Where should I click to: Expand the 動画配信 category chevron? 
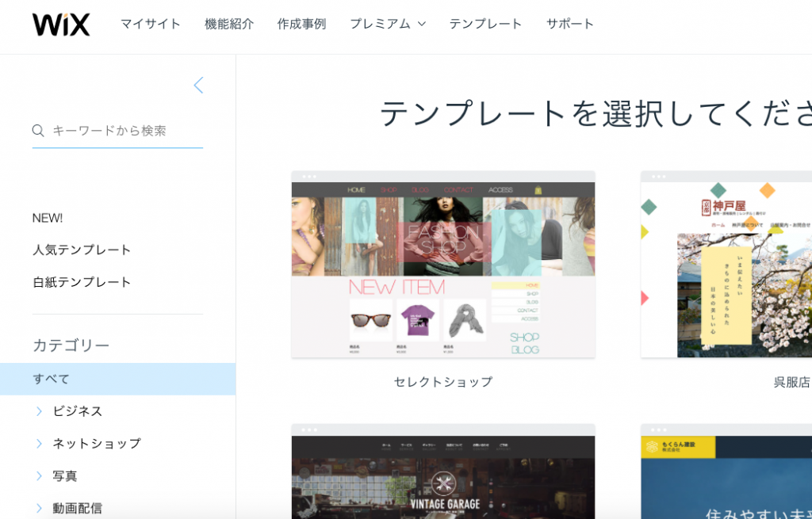[x=39, y=508]
